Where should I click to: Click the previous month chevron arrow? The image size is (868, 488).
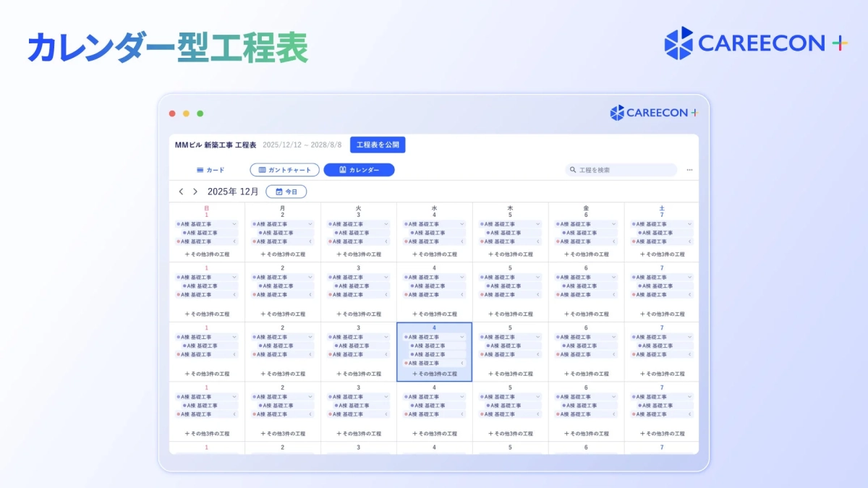click(x=181, y=190)
